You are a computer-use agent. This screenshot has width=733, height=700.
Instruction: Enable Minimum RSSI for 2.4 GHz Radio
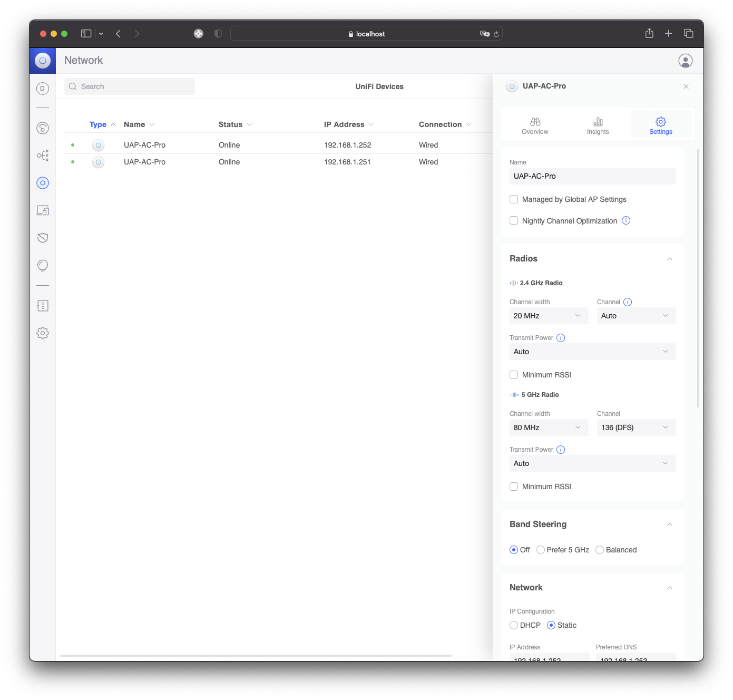[x=514, y=375]
